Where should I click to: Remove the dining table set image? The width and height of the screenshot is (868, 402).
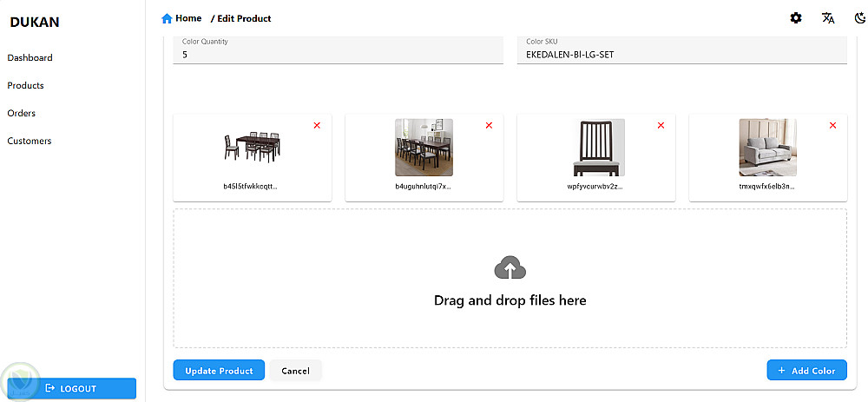317,126
